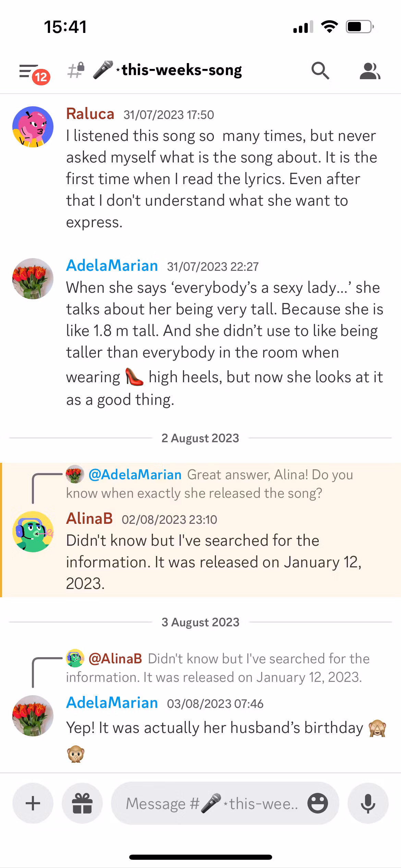
Task: Open this-weeks-song channel title
Action: [182, 70]
